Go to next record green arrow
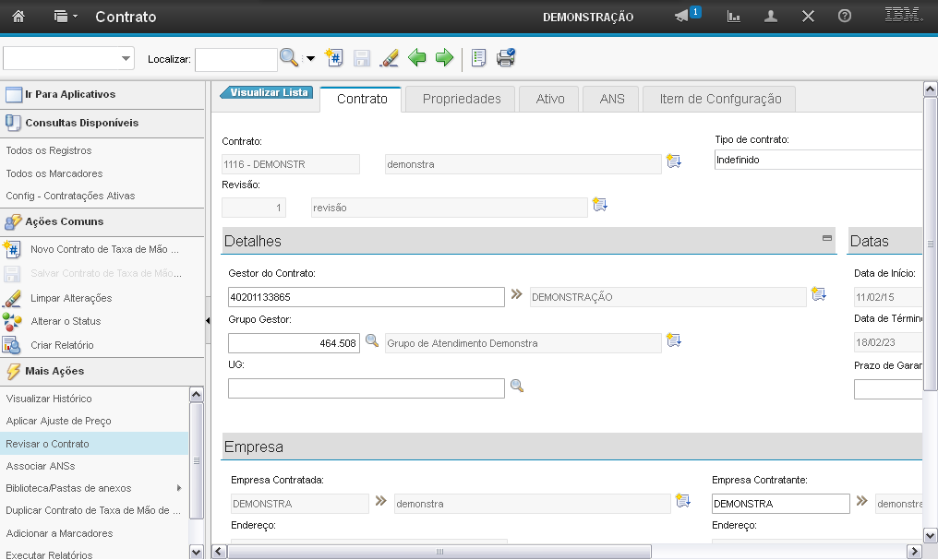Image resolution: width=938 pixels, height=560 pixels. [444, 58]
